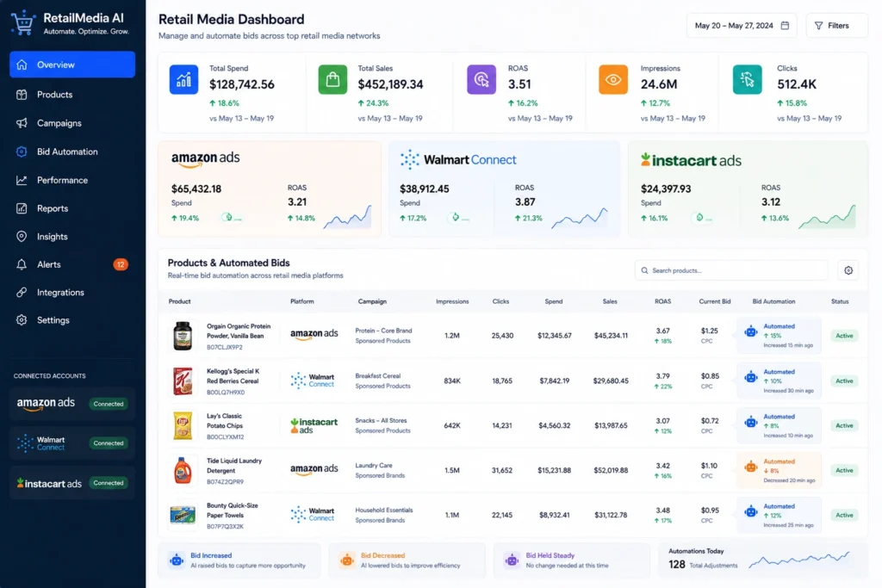The image size is (882, 588).
Task: Click the Walmart Connect platform card logo
Action: coord(458,160)
